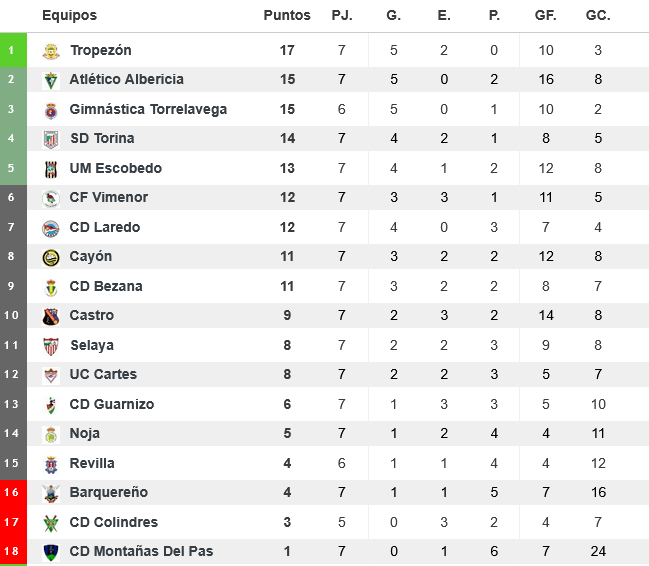Image resolution: width=649 pixels, height=566 pixels.
Task: Click the Selaya team crest icon
Action: click(x=51, y=346)
